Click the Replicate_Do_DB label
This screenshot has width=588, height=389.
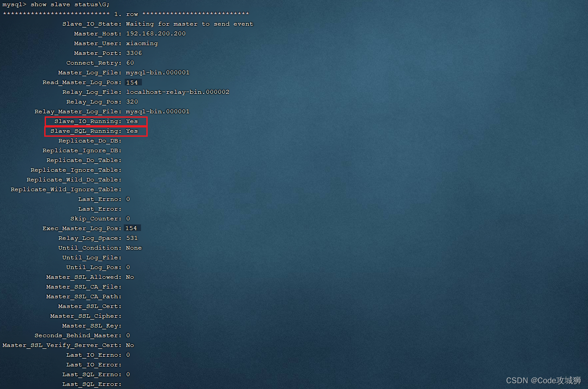90,141
